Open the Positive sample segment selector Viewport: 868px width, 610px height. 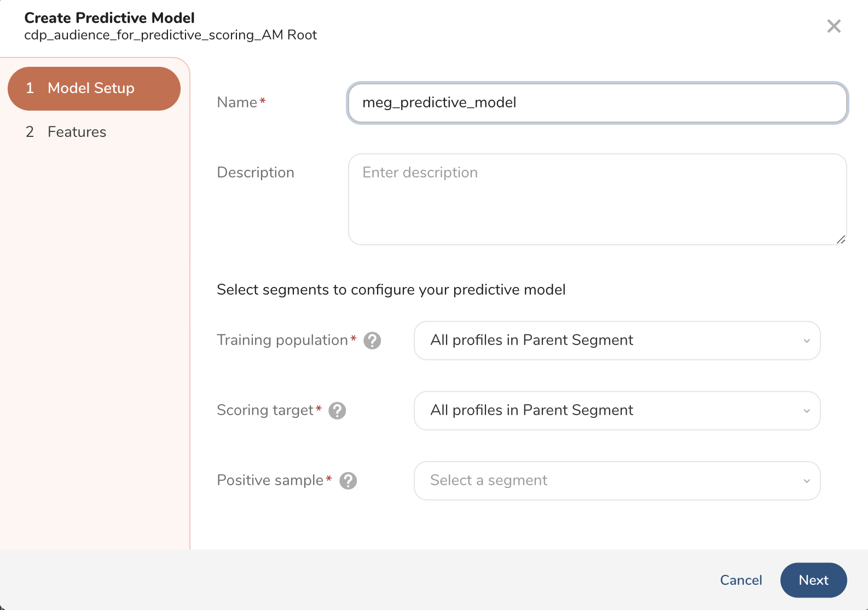click(x=617, y=481)
